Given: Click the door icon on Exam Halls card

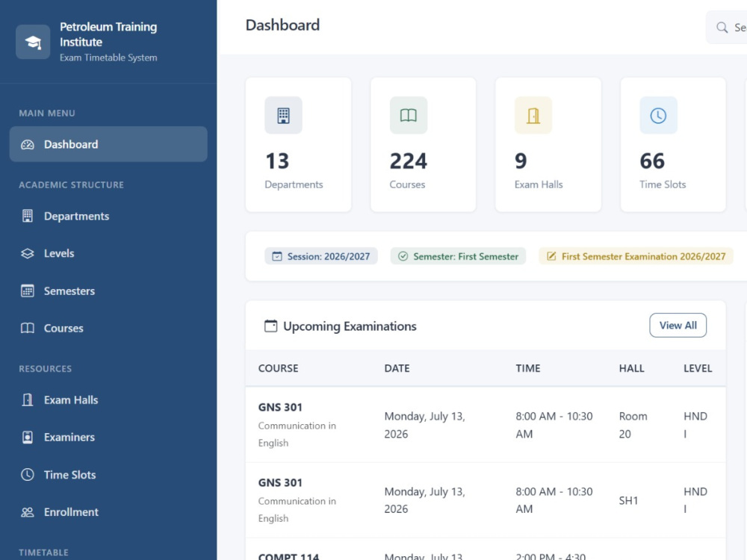Looking at the screenshot, I should (533, 115).
